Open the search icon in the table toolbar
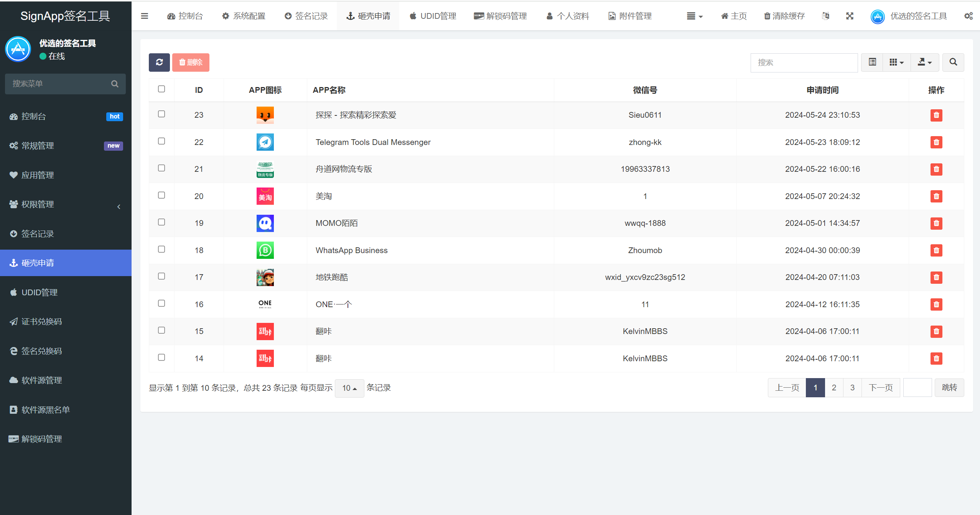The image size is (980, 515). click(954, 62)
